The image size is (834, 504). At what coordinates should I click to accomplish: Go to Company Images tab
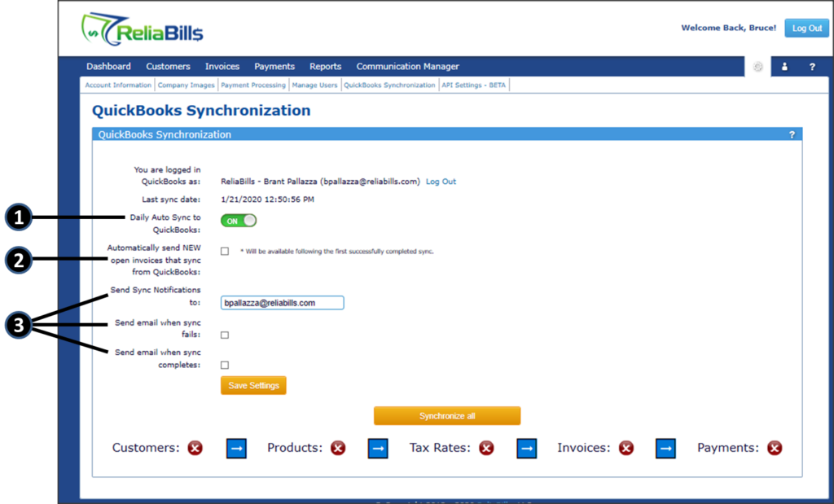[187, 85]
